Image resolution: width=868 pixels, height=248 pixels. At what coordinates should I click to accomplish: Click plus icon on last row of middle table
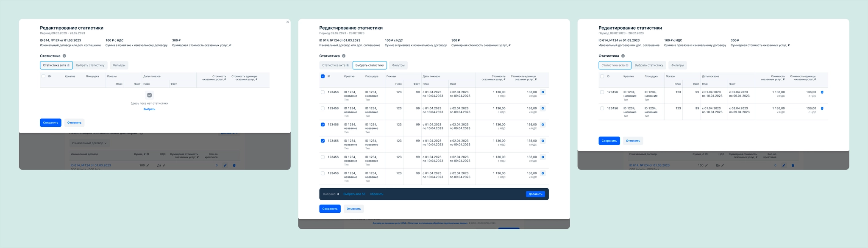(543, 173)
